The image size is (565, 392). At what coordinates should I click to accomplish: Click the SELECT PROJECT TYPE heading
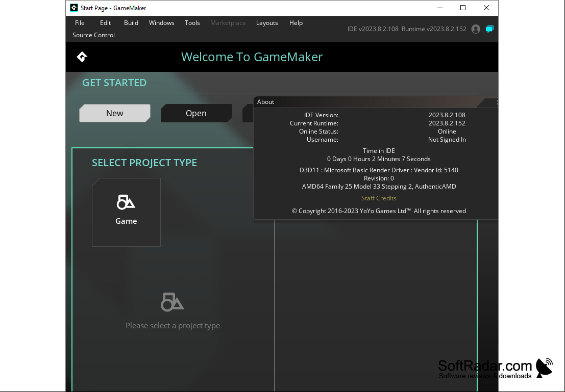coord(144,163)
